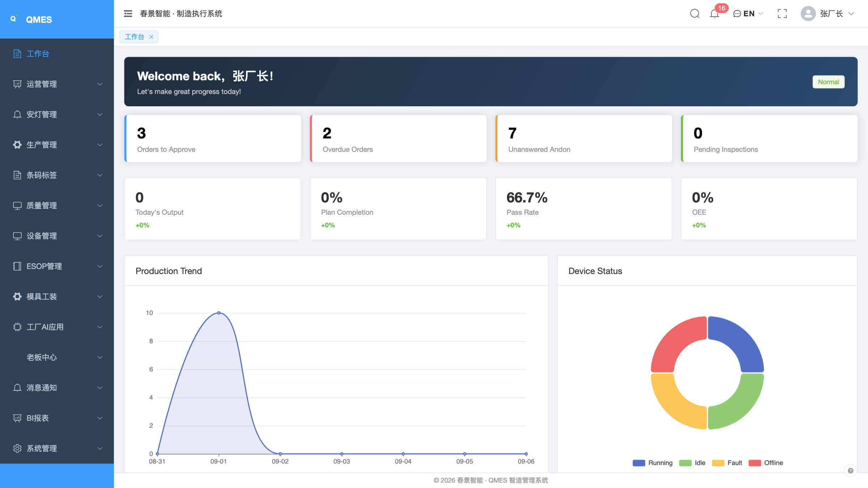Expand the 生产管理 menu chevron

coord(100,145)
